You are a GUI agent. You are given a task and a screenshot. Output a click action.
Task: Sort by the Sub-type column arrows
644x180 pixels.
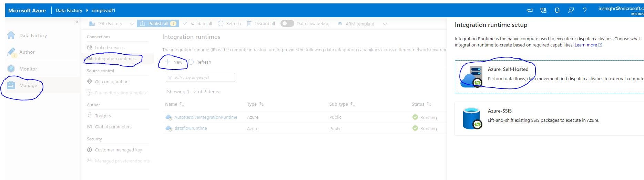[353, 104]
